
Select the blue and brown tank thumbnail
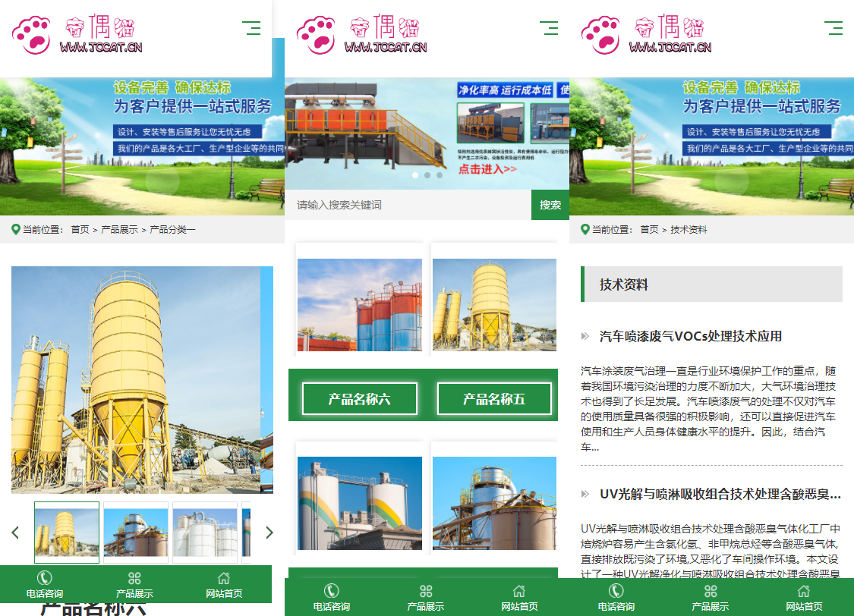[136, 533]
